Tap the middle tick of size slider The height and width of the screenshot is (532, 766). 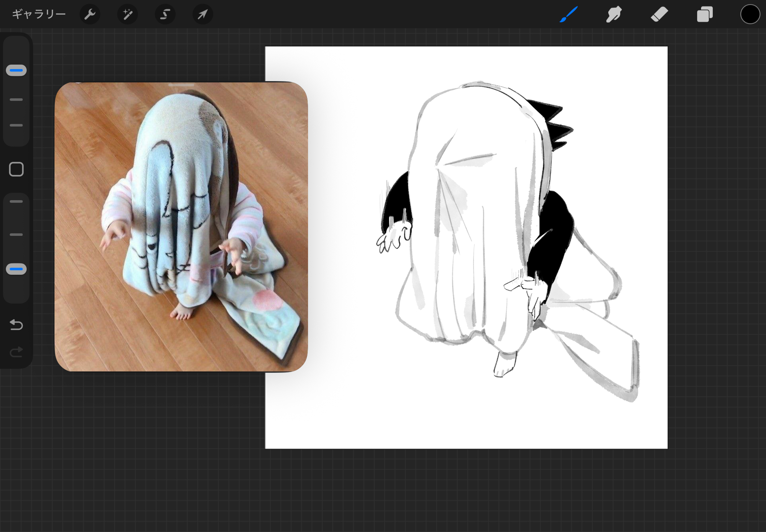(16, 100)
